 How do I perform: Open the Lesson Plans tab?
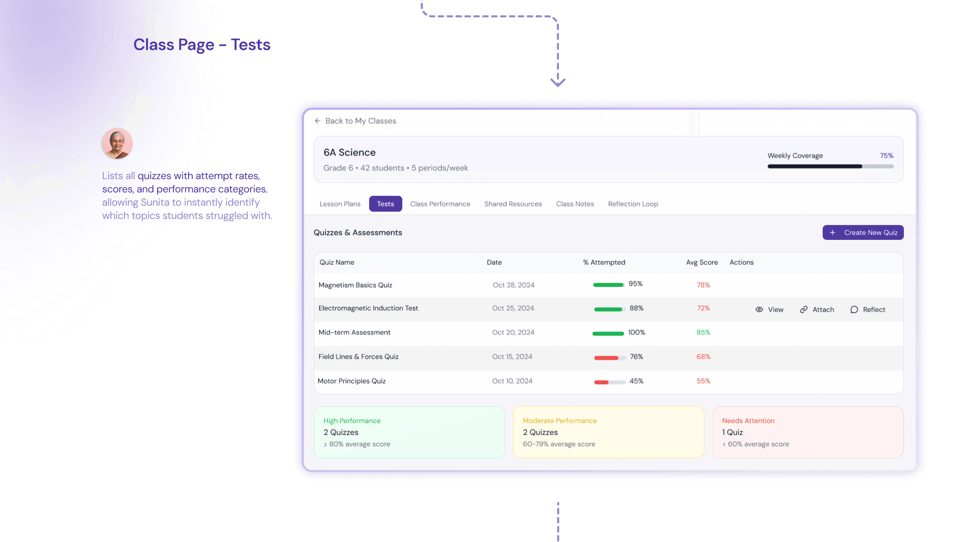(x=340, y=204)
